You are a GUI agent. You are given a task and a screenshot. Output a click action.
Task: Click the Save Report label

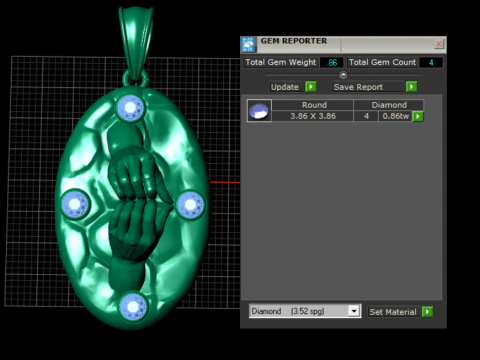(x=358, y=87)
